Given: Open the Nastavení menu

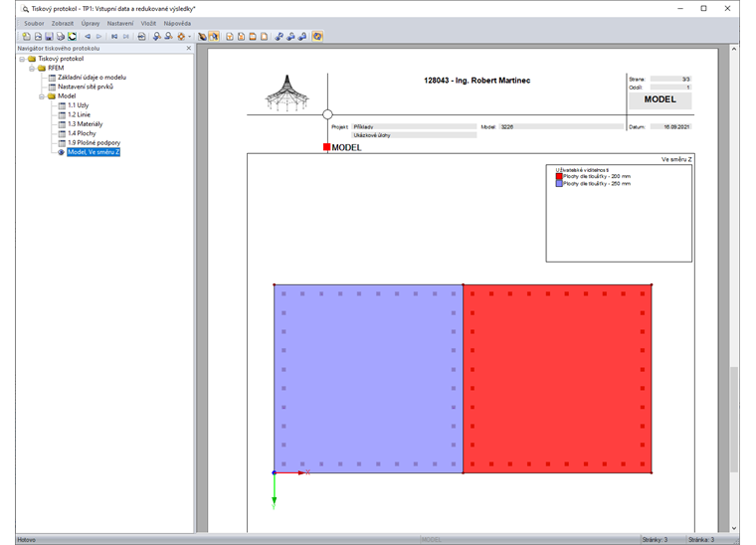Looking at the screenshot, I should [x=120, y=23].
